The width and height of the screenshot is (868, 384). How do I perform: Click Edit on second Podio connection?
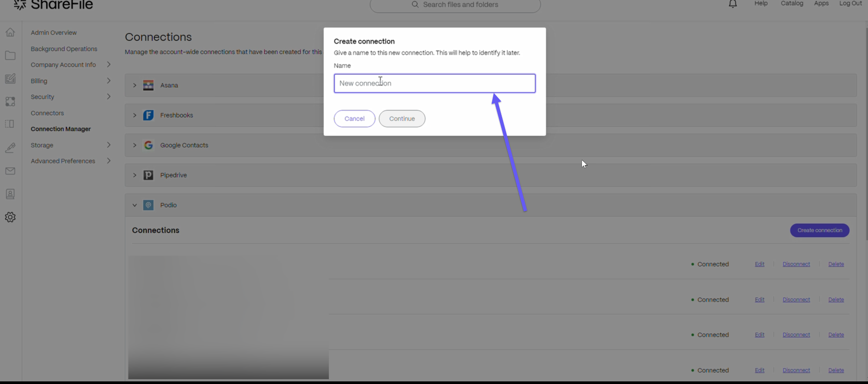point(759,300)
